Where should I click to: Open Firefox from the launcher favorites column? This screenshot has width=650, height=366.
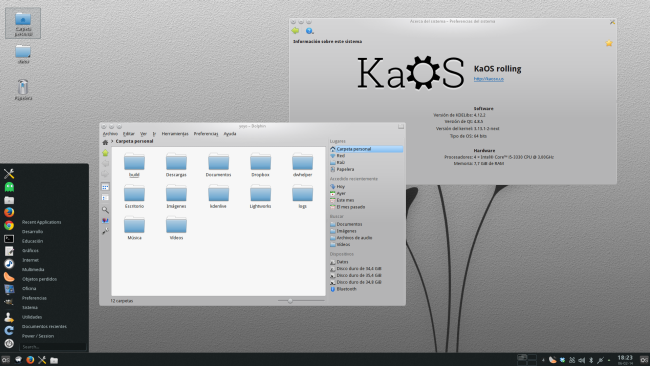[x=9, y=212]
